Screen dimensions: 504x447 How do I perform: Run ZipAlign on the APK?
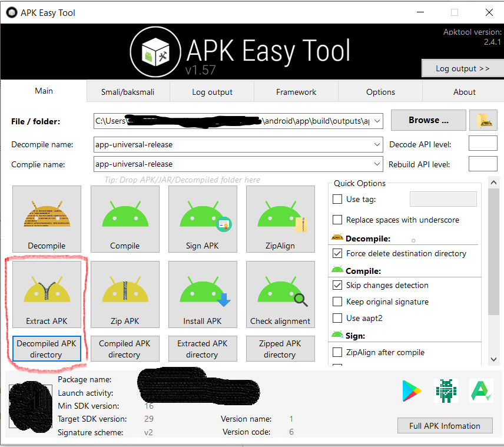[x=280, y=219]
